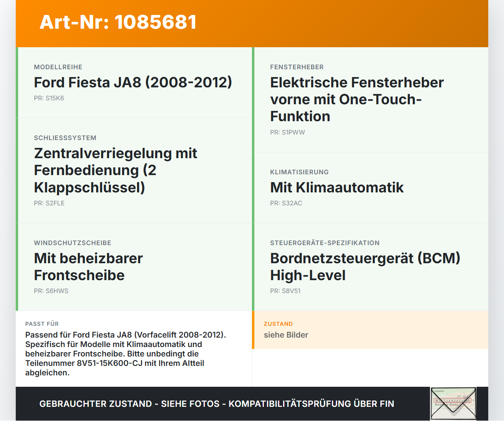The image size is (504, 421).
Task: Click the PR: S32AC code
Action: pos(286,203)
